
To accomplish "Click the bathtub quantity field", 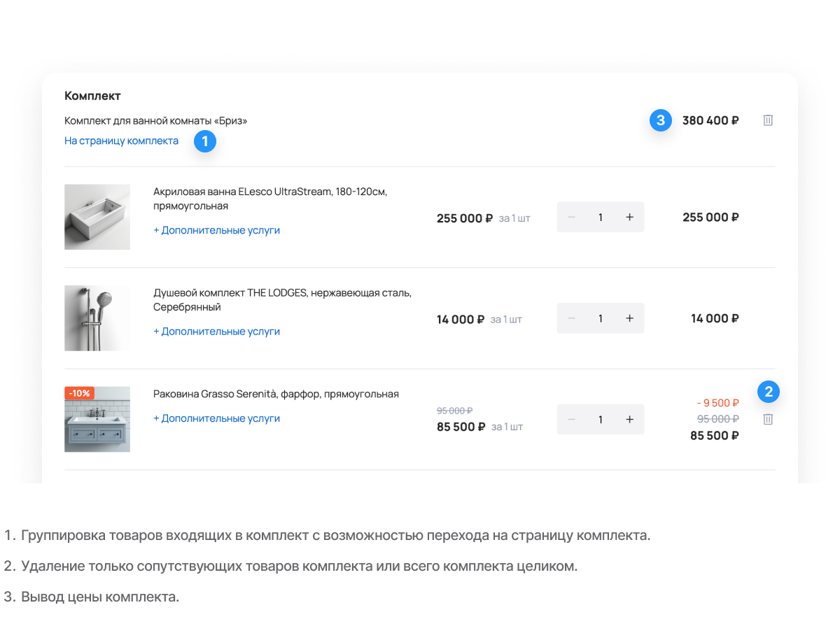I will [x=601, y=217].
